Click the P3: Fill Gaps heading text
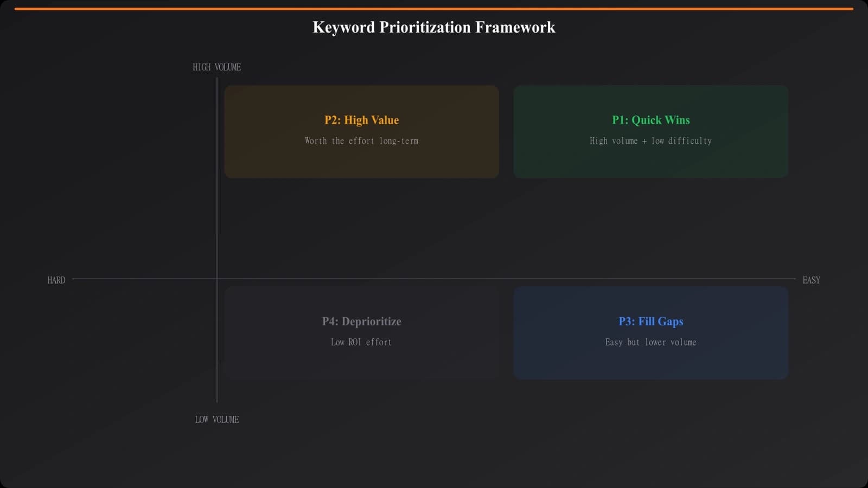Screen dimensions: 868x488 650,322
